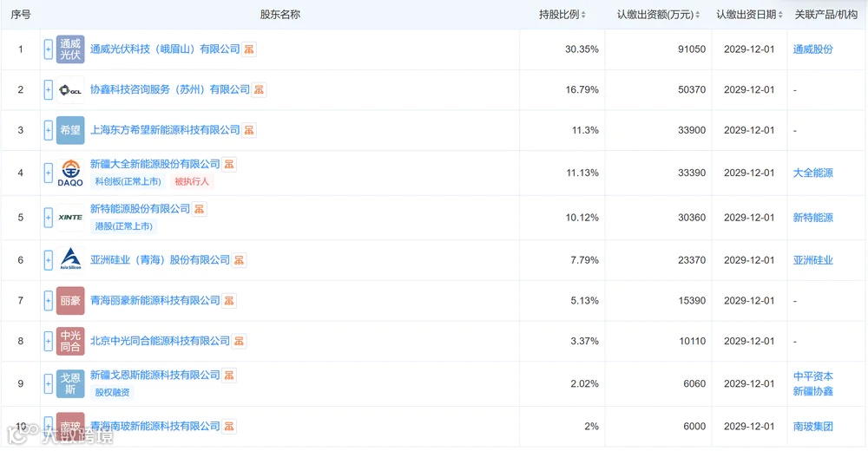
Task: Open 上海东方希望新能源科技有限公司 company page
Action: coord(165,130)
